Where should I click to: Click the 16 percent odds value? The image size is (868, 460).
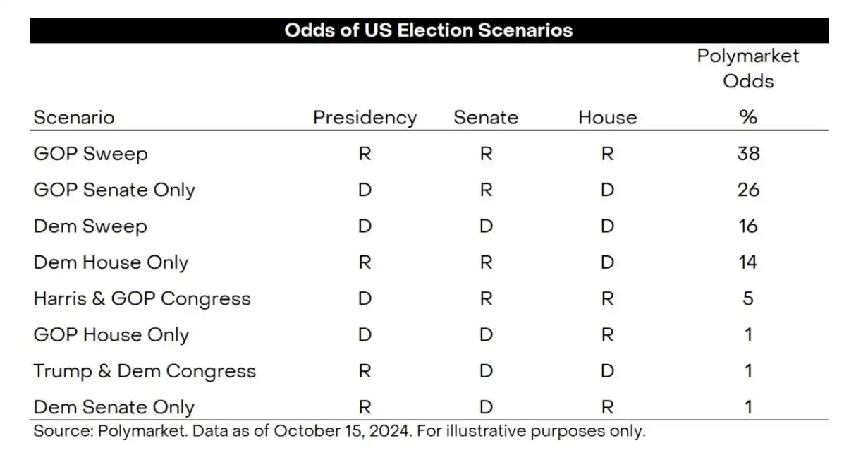[x=747, y=226]
